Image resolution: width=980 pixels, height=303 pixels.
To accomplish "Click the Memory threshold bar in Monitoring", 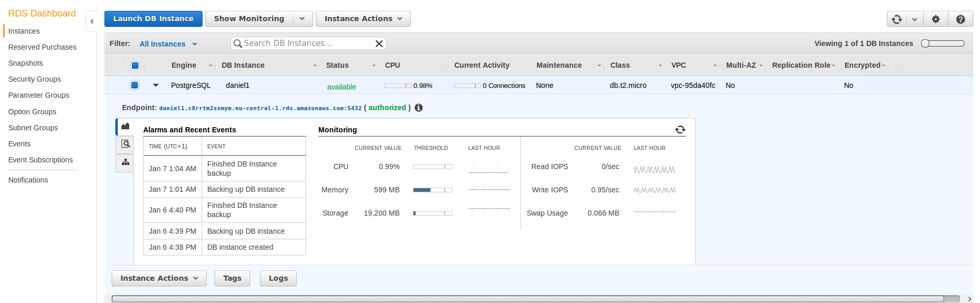I will click(433, 190).
